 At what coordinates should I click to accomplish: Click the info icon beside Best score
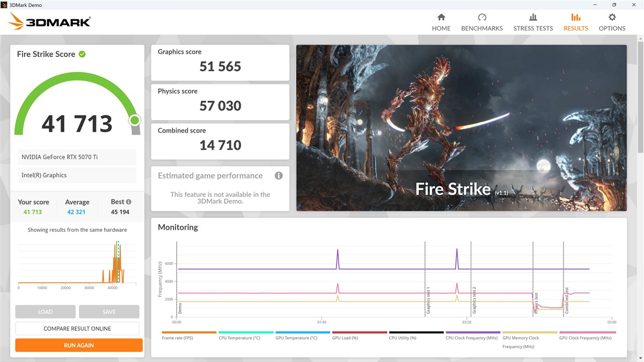[x=128, y=202]
